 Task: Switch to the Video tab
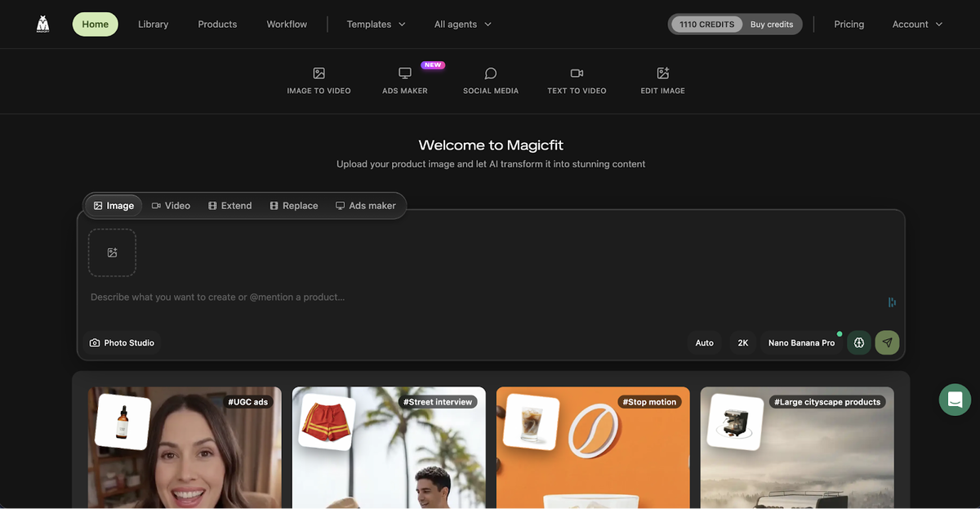click(x=171, y=205)
